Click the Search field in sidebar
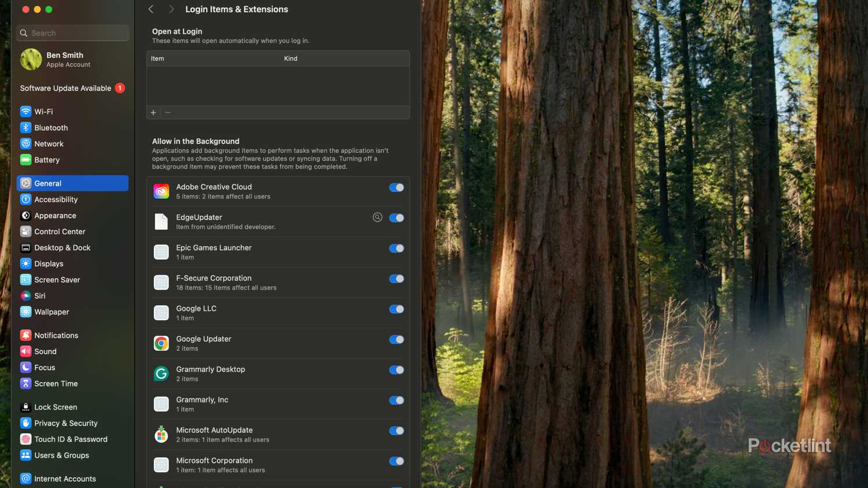Image resolution: width=868 pixels, height=488 pixels. click(x=73, y=33)
